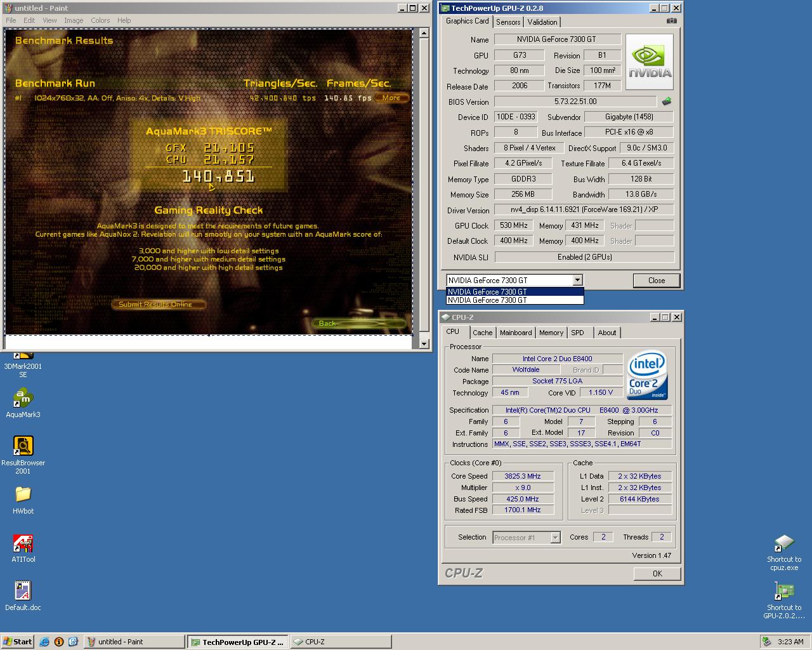The height and width of the screenshot is (650, 812).
Task: Launch the ATITool desktop icon
Action: [23, 548]
